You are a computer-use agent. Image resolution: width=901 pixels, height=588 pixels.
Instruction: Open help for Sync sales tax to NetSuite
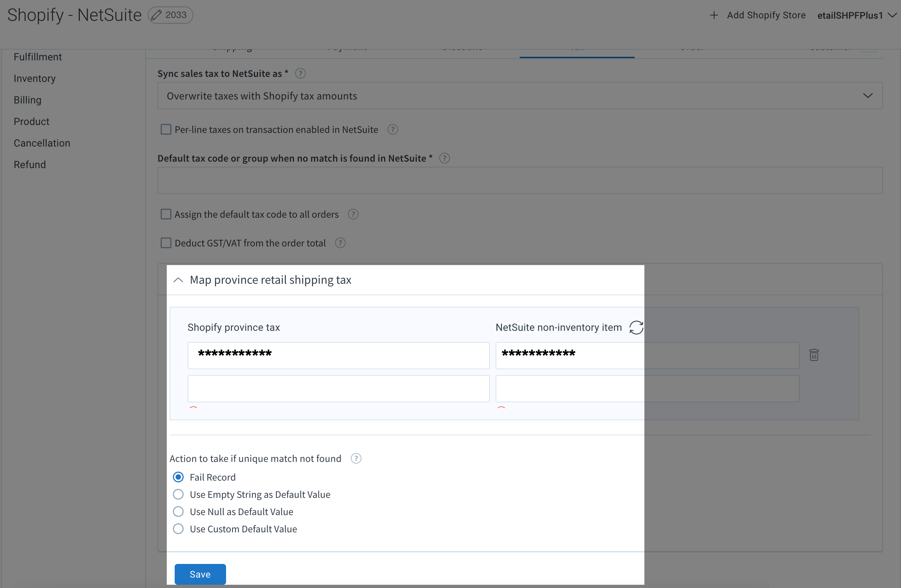(300, 73)
